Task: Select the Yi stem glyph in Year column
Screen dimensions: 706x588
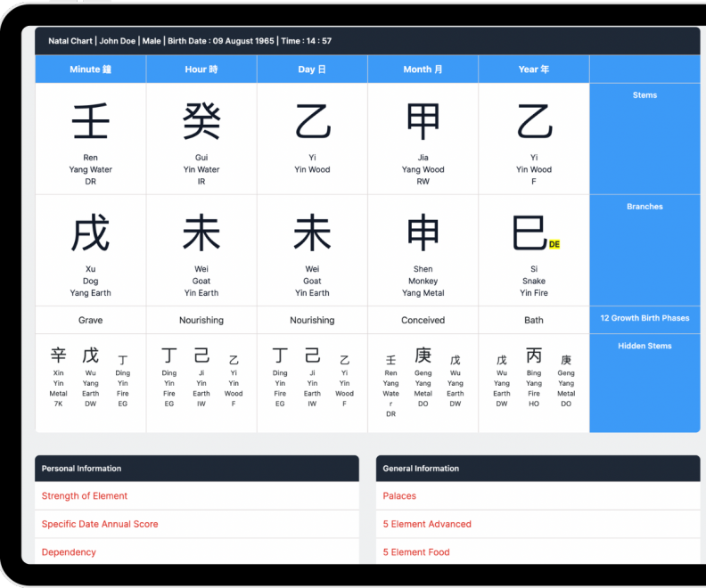Action: pyautogui.click(x=534, y=122)
